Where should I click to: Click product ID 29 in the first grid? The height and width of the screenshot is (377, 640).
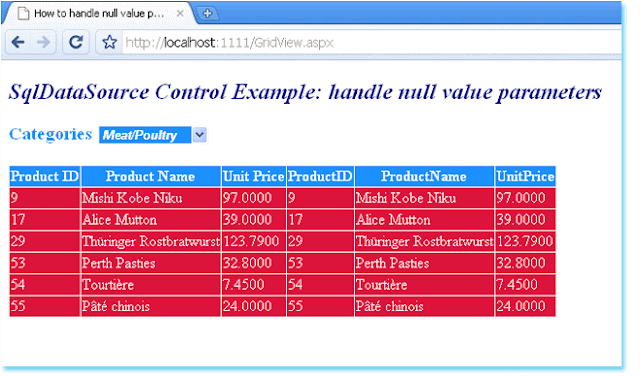coord(18,242)
